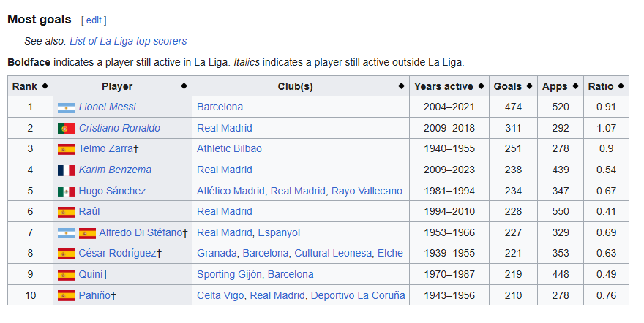The image size is (644, 323).
Task: Open Lionel Messi player page
Action: point(107,107)
